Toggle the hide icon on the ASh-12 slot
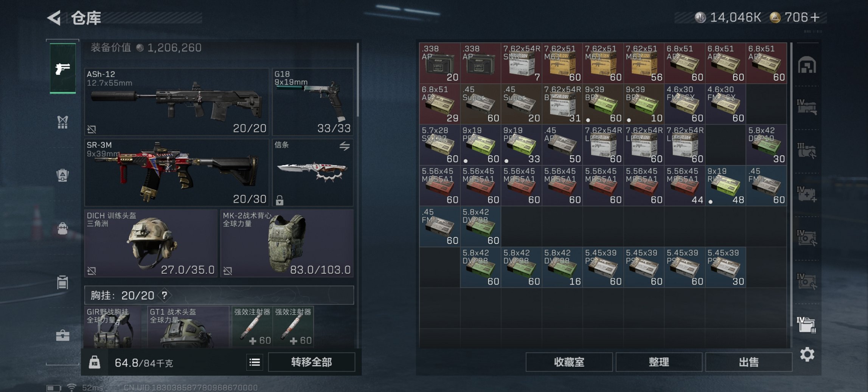This screenshot has height=392, width=868. click(x=92, y=129)
